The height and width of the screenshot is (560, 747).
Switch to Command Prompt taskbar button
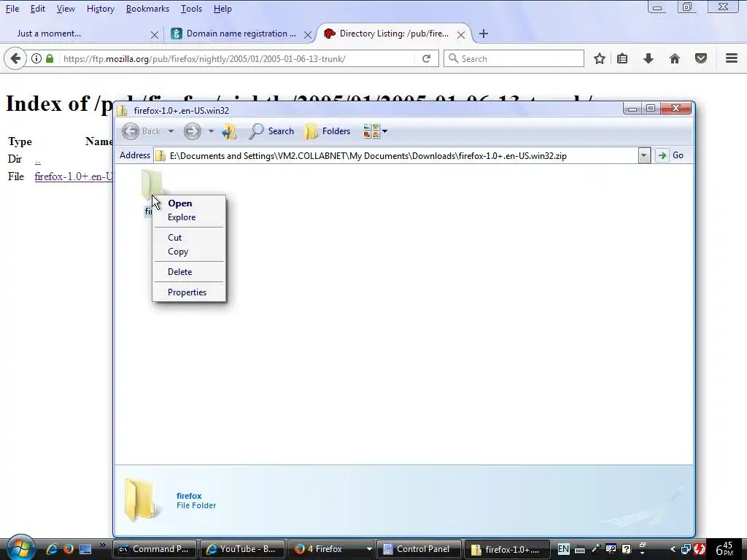155,549
